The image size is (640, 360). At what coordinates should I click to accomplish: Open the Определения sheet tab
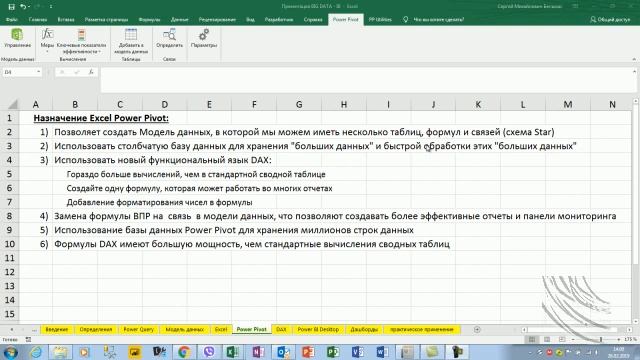click(x=96, y=329)
